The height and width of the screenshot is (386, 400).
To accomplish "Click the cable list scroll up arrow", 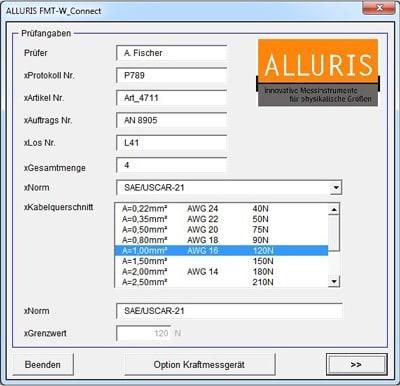I will (334, 209).
